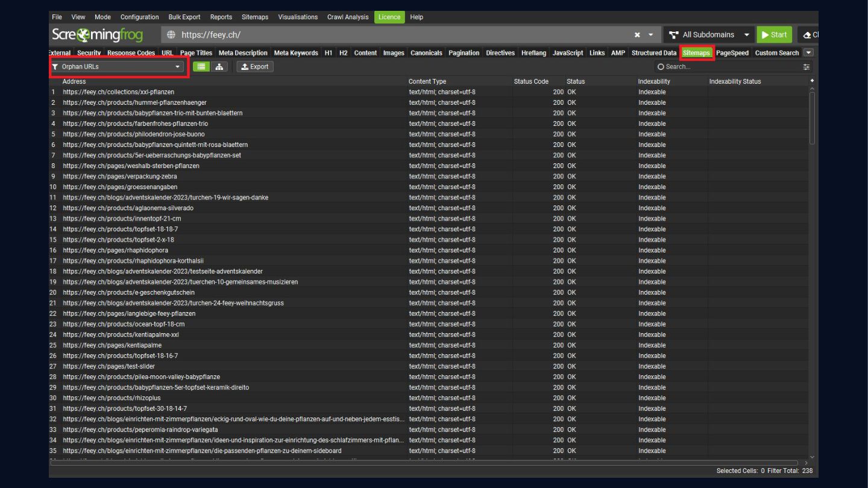Sort by the Status Code column header
The height and width of the screenshot is (488, 868).
tap(531, 81)
